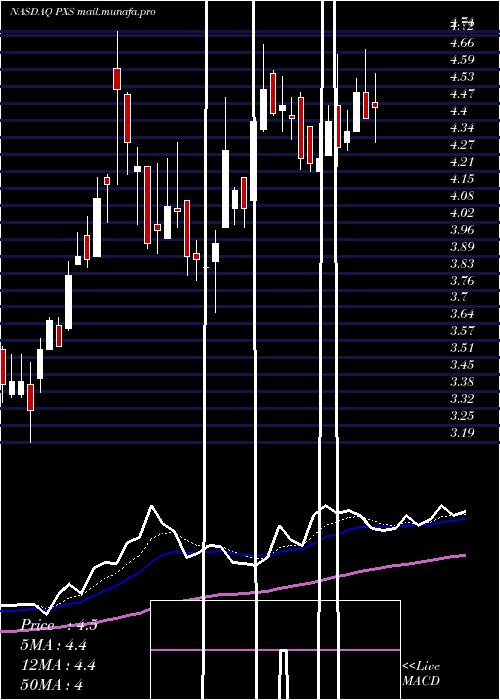Click the 4.34 price axis label
Screen dimensions: 500x700
click(462, 128)
